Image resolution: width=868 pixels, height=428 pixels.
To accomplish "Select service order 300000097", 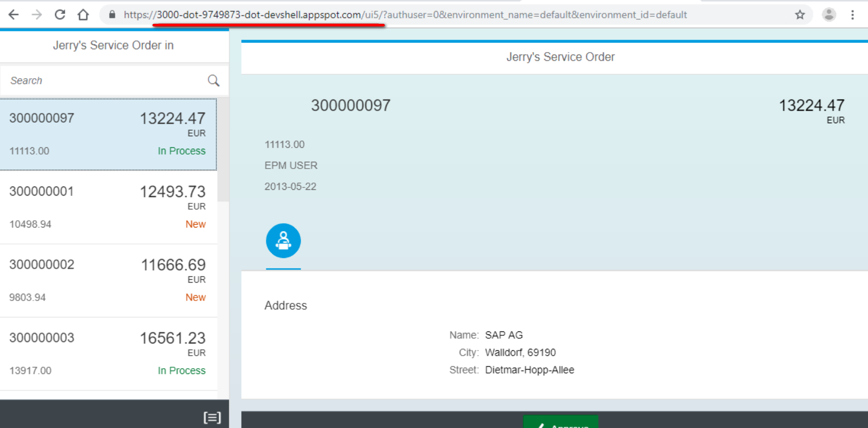I will click(x=108, y=134).
